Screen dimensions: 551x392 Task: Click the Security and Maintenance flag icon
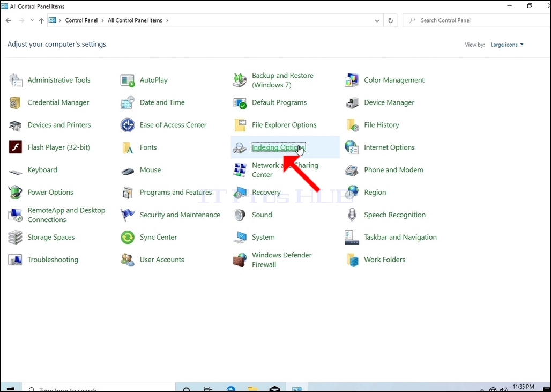(x=128, y=215)
